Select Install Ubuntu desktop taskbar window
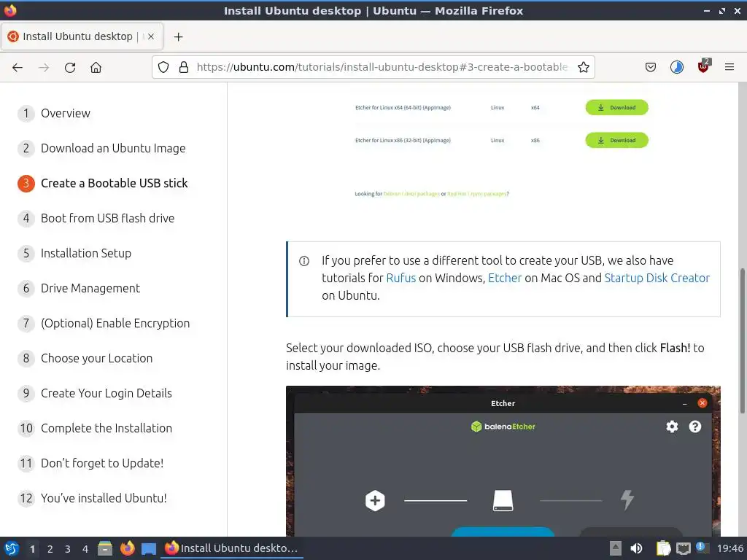The width and height of the screenshot is (747, 560). pyautogui.click(x=232, y=548)
